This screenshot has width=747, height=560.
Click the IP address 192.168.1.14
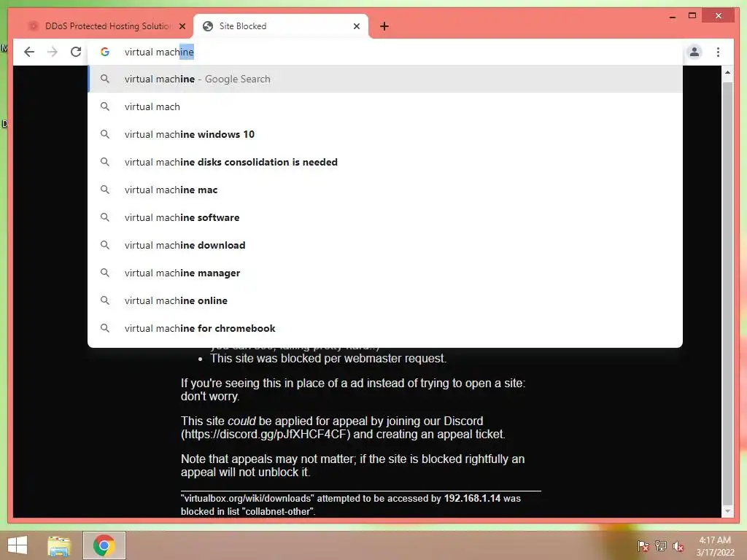[472, 498]
